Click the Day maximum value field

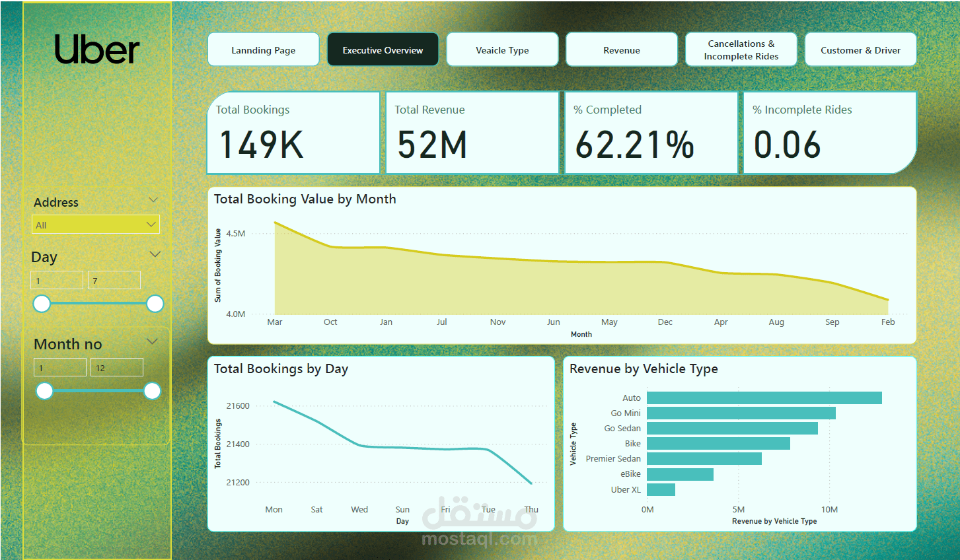[x=114, y=280]
